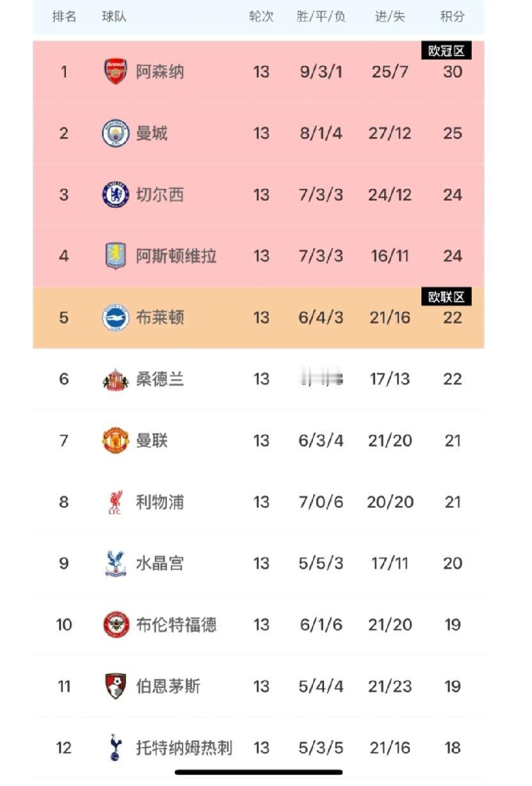Click the Crystal Palace crest icon
Screen dimensions: 532x786
(x=116, y=564)
